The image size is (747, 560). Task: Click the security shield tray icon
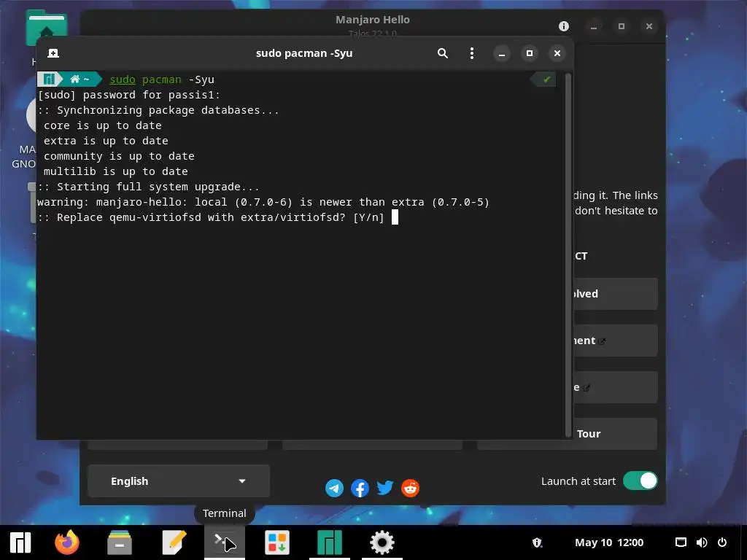(x=538, y=542)
